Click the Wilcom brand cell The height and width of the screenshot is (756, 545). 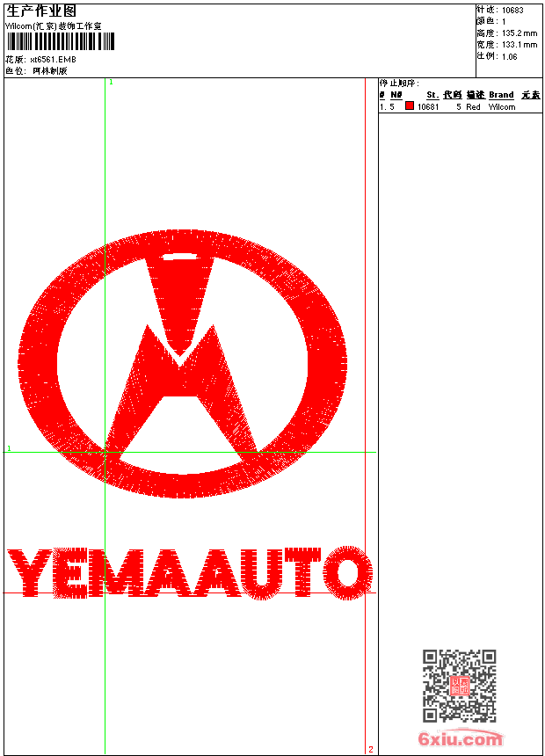coord(502,107)
